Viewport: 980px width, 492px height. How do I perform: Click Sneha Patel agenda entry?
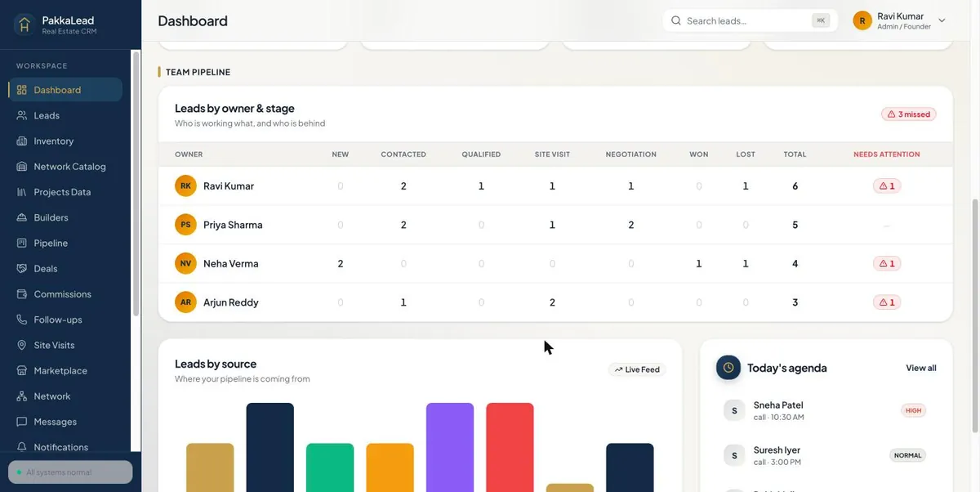tap(826, 410)
